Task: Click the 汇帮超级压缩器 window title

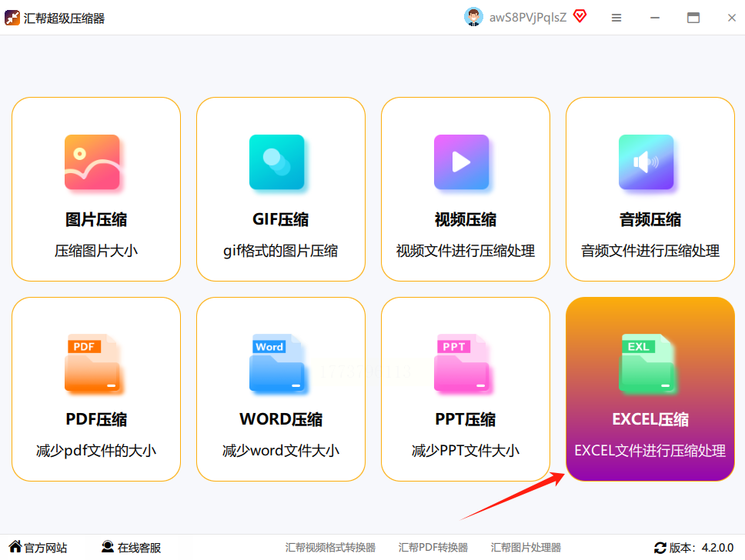Action: [x=64, y=18]
